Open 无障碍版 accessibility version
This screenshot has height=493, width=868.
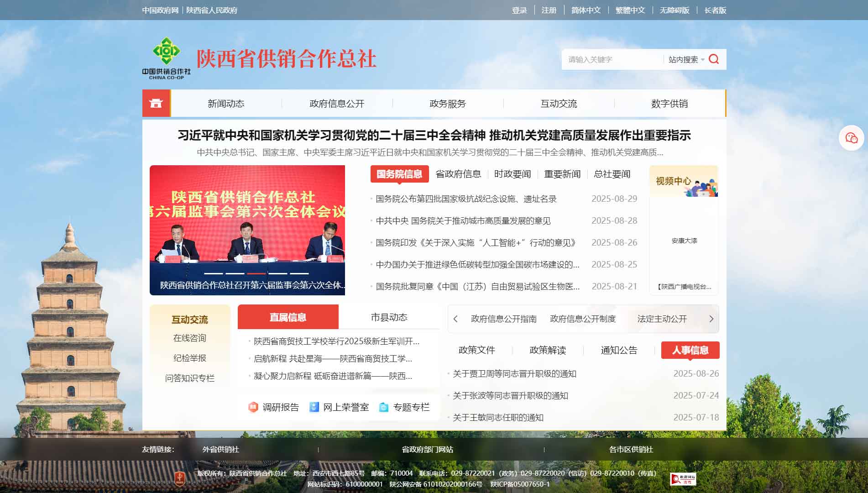coord(675,10)
